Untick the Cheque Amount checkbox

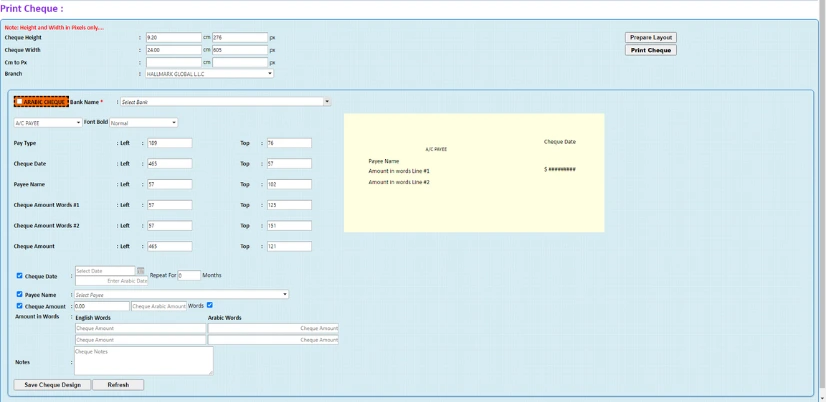(x=19, y=305)
